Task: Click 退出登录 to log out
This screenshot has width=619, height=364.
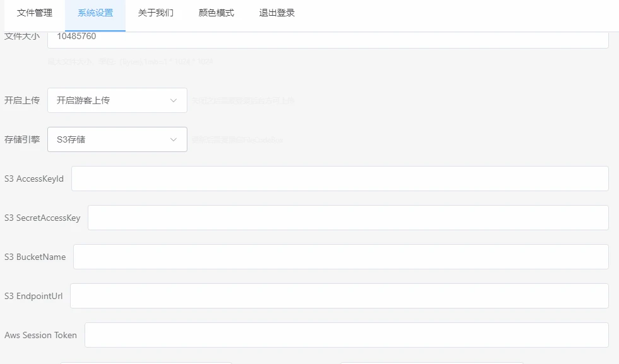Action: [277, 13]
